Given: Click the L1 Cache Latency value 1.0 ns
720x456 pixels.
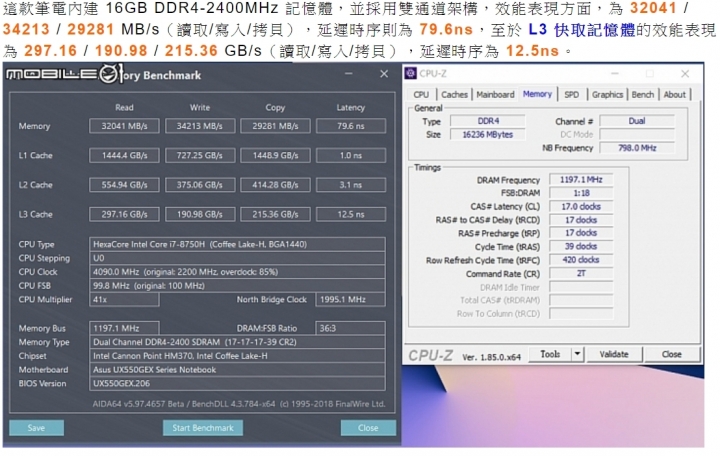Looking at the screenshot, I should click(x=351, y=155).
